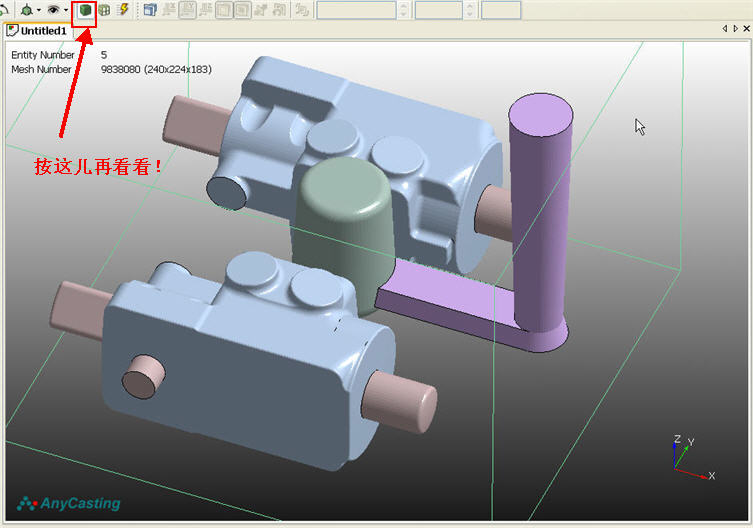Image resolution: width=753 pixels, height=528 pixels.
Task: Click the entity number value '5'
Action: tap(104, 55)
